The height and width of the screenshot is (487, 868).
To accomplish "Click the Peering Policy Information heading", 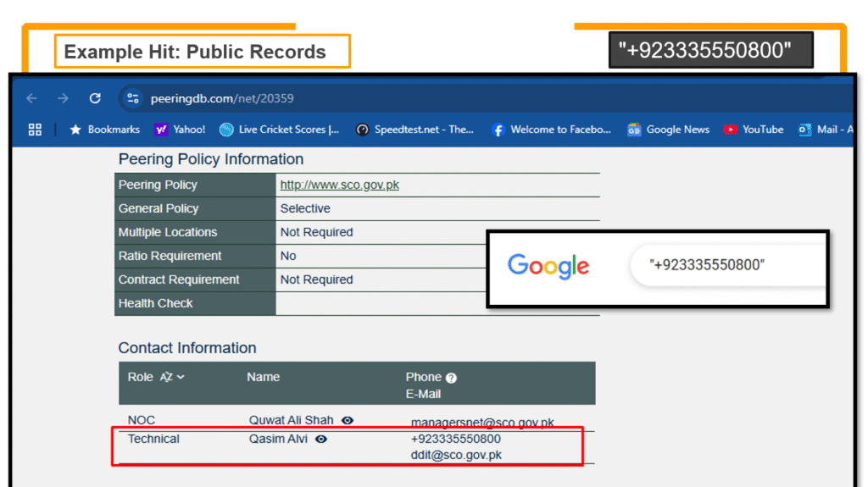I will point(211,159).
